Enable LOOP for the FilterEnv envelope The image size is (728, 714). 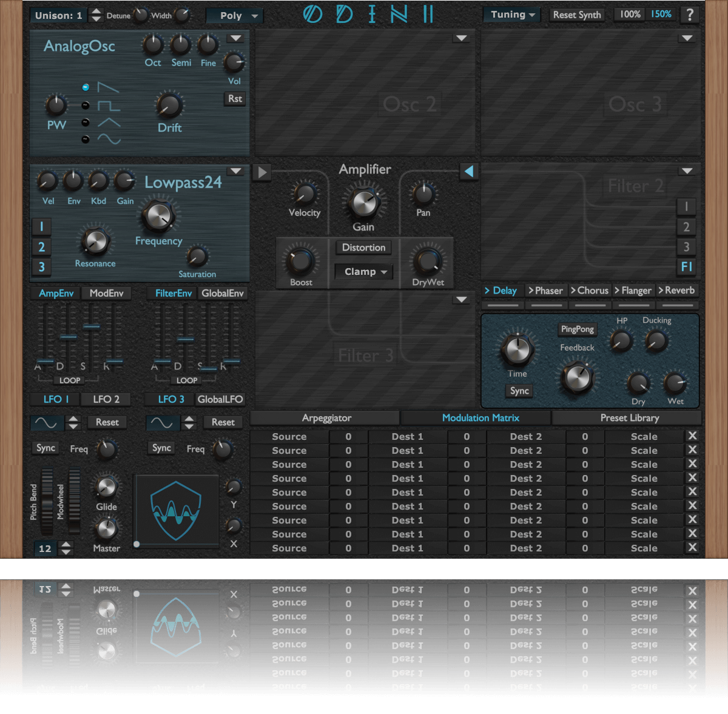point(187,380)
